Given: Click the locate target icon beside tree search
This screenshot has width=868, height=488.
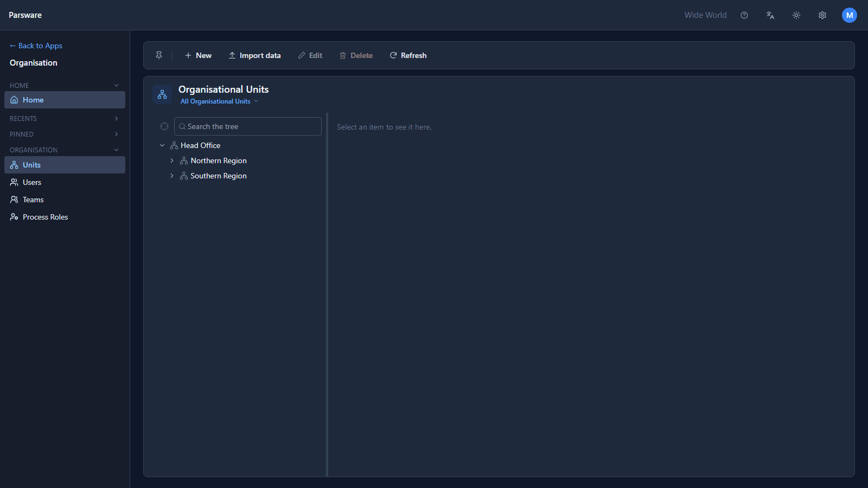Looking at the screenshot, I should (164, 126).
